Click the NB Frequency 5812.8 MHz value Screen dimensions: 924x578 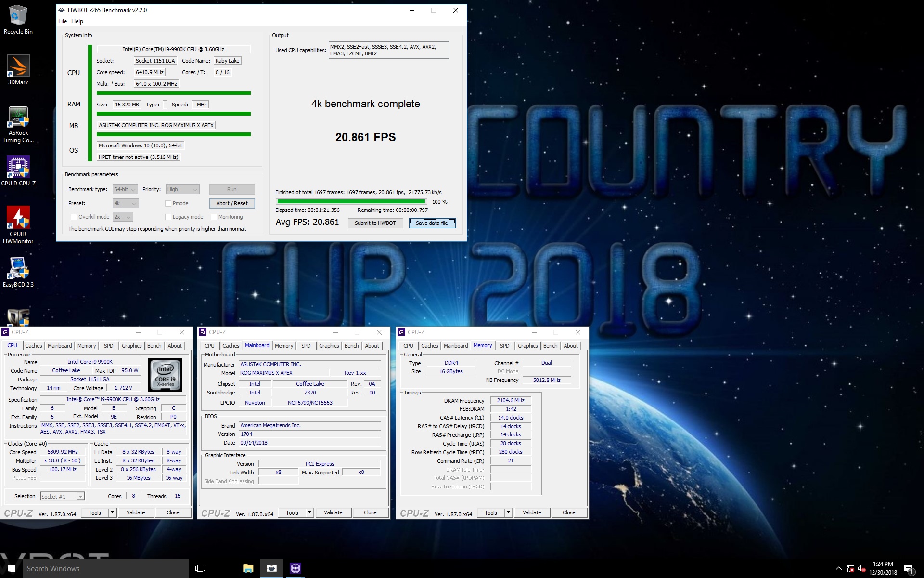point(547,380)
